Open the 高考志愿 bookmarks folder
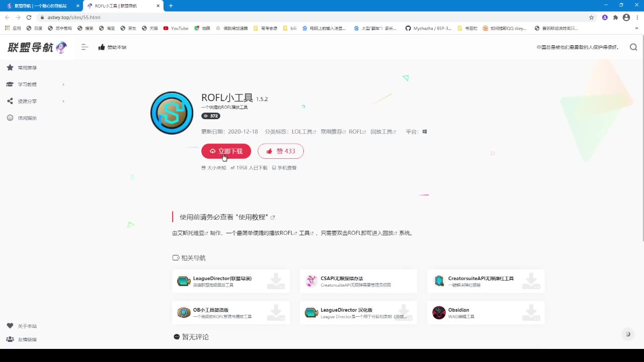 [x=265, y=28]
